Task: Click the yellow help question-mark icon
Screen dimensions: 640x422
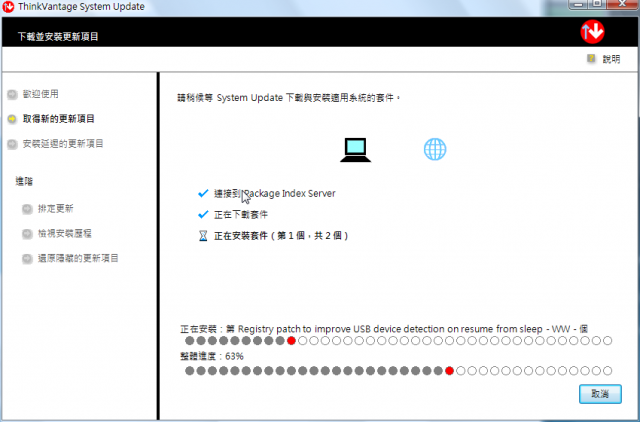Action: point(591,58)
